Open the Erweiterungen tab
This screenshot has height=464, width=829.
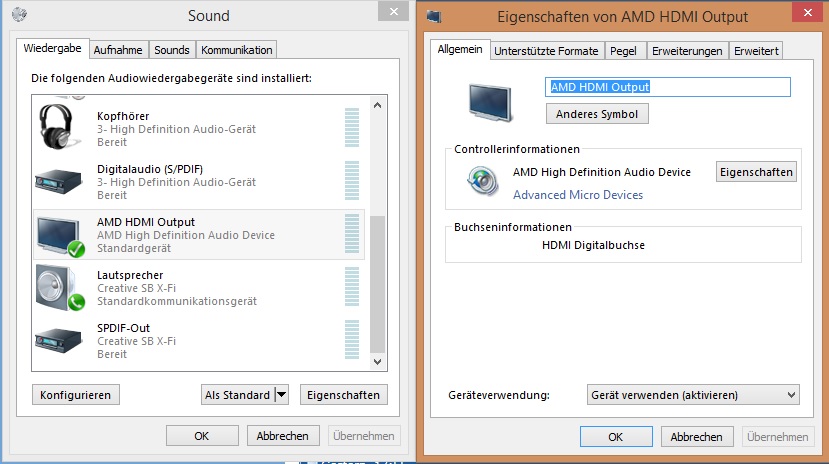click(x=687, y=51)
